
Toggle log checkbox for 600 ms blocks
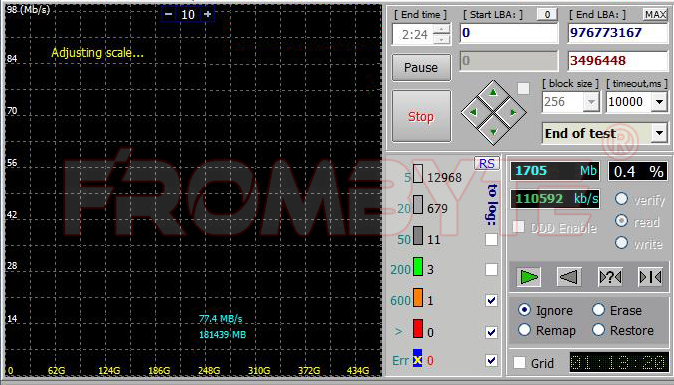click(491, 300)
